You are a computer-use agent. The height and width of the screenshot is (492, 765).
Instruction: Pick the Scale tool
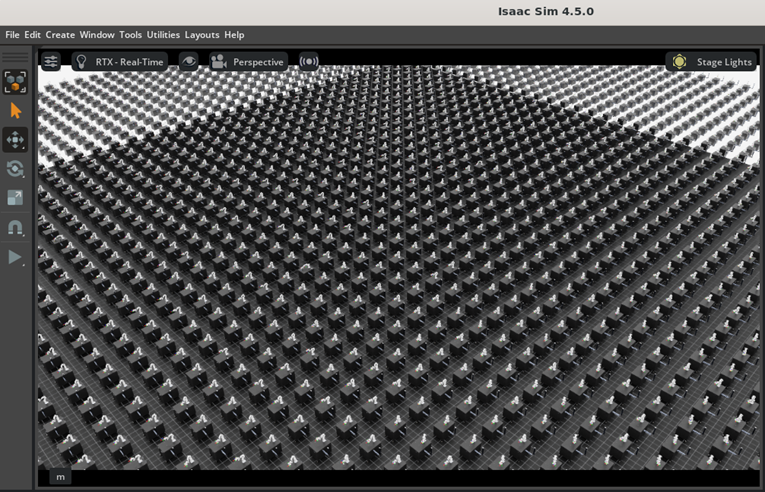tap(15, 198)
